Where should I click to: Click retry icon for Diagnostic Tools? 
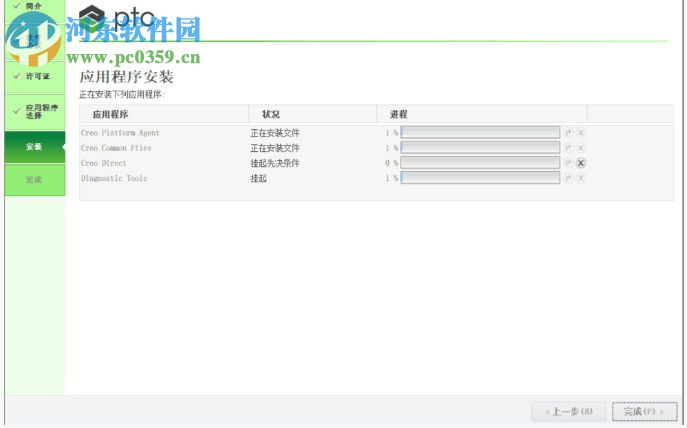(x=568, y=178)
